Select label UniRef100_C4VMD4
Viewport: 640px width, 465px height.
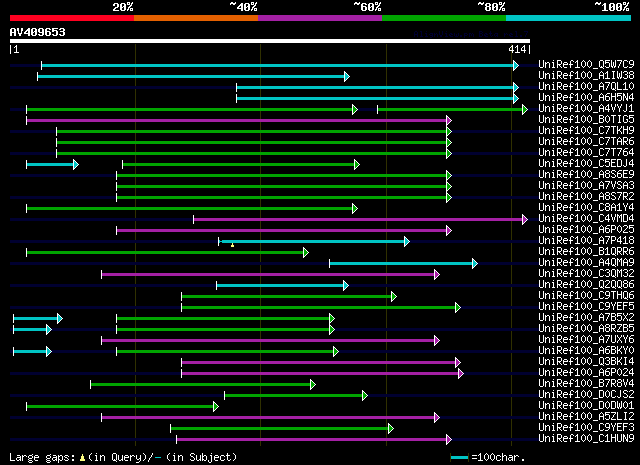click(586, 218)
